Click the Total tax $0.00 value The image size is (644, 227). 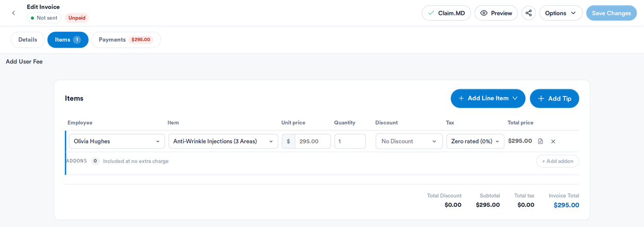526,205
